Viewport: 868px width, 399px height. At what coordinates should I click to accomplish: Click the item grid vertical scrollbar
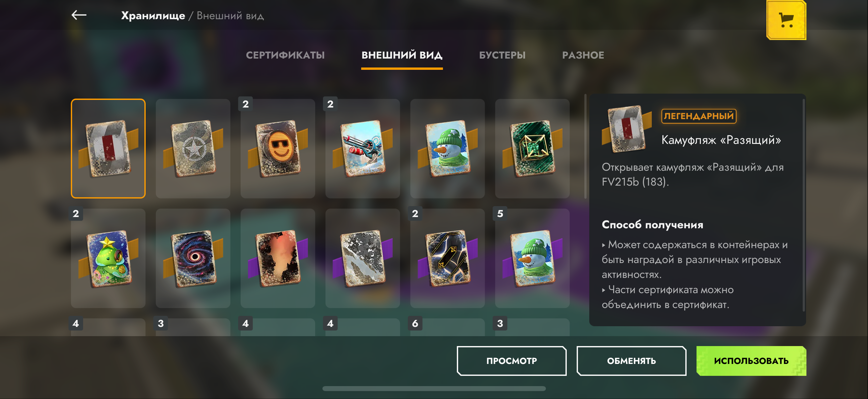click(x=585, y=147)
